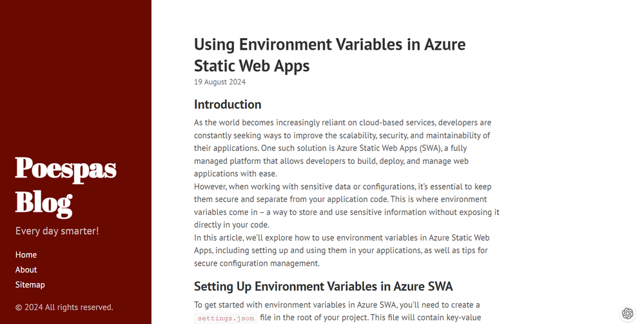Click the date 19 August 2024

[220, 82]
